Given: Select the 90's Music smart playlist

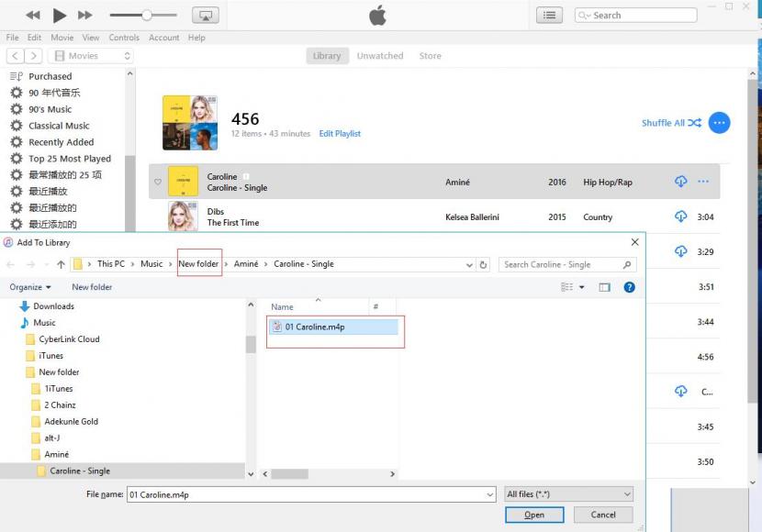Looking at the screenshot, I should pyautogui.click(x=50, y=109).
